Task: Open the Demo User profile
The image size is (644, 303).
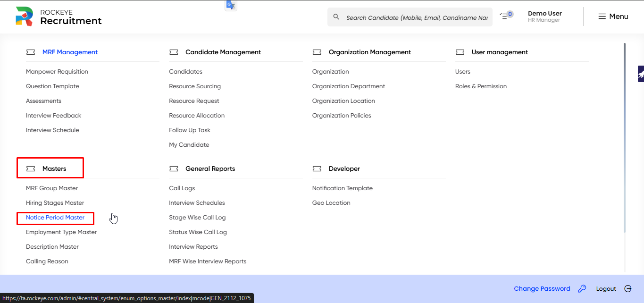Action: [x=544, y=17]
